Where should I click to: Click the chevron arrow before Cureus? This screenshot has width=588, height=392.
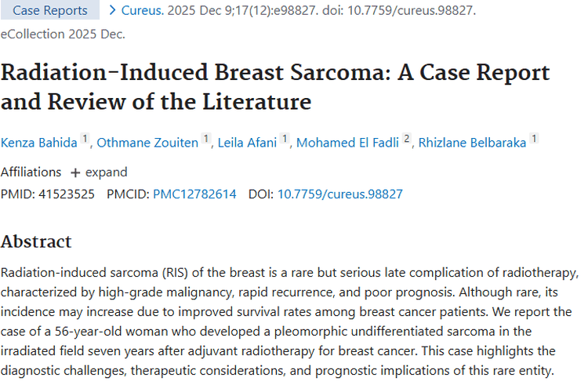[113, 10]
